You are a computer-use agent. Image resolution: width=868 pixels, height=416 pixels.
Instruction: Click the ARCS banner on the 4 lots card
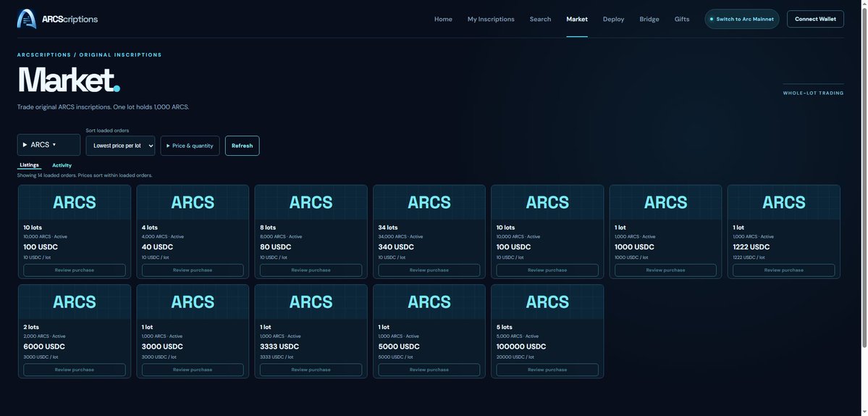pos(193,202)
